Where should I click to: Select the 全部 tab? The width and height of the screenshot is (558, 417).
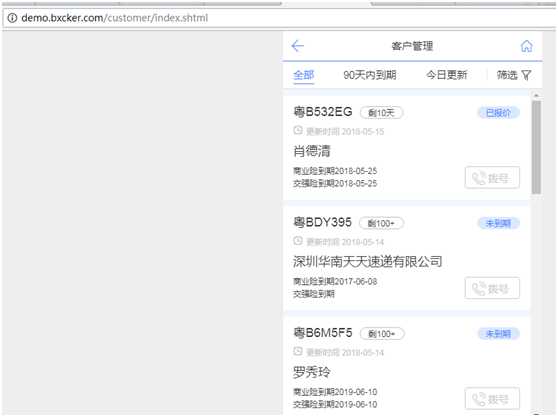coord(304,75)
